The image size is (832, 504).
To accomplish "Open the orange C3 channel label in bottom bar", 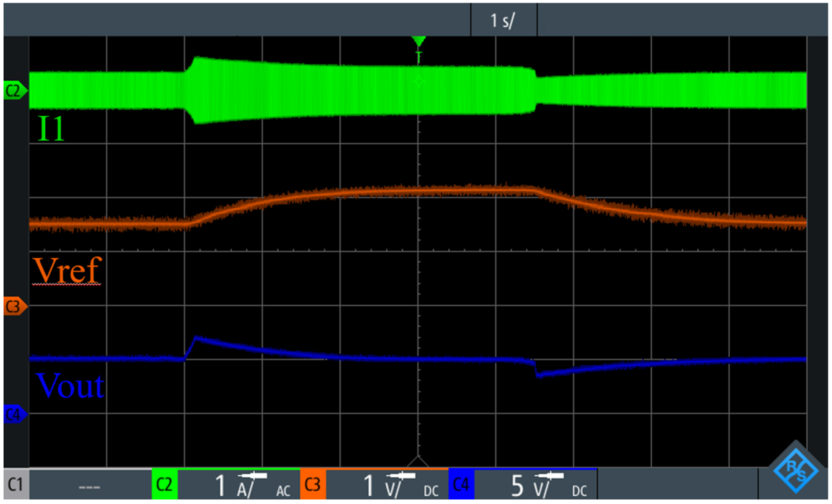I will coord(313,484).
